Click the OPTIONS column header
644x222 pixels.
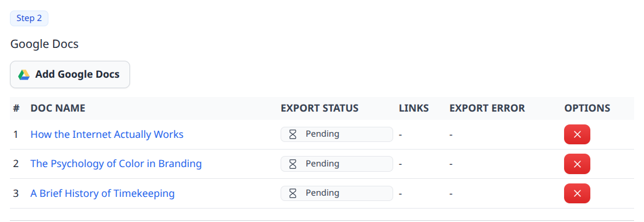coord(587,108)
